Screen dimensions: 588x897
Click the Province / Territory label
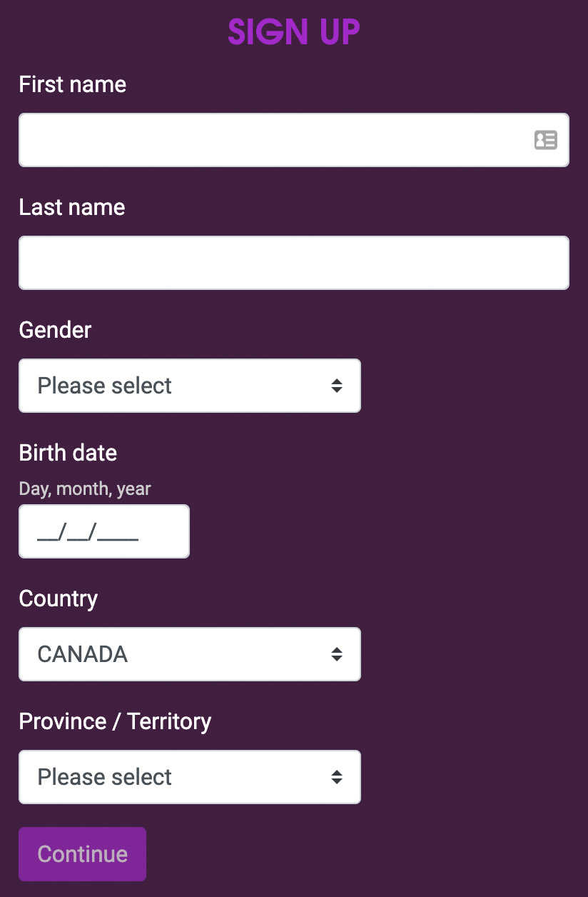click(115, 721)
